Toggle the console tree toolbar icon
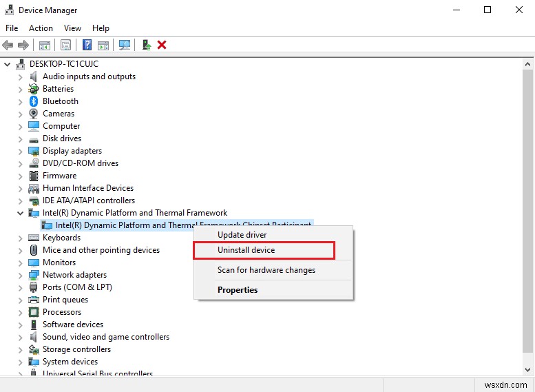The width and height of the screenshot is (535, 392). (x=45, y=45)
